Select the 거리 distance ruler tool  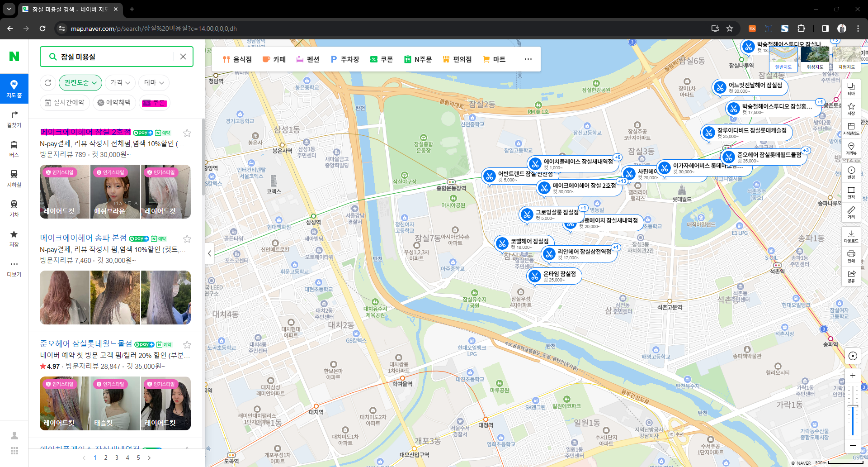[x=851, y=212]
